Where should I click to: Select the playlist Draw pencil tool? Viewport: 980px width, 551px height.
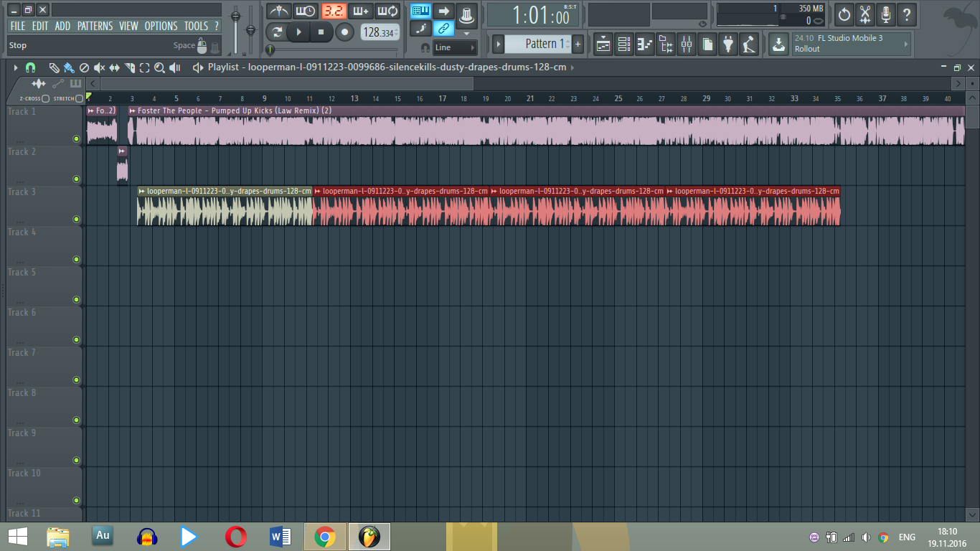click(54, 67)
